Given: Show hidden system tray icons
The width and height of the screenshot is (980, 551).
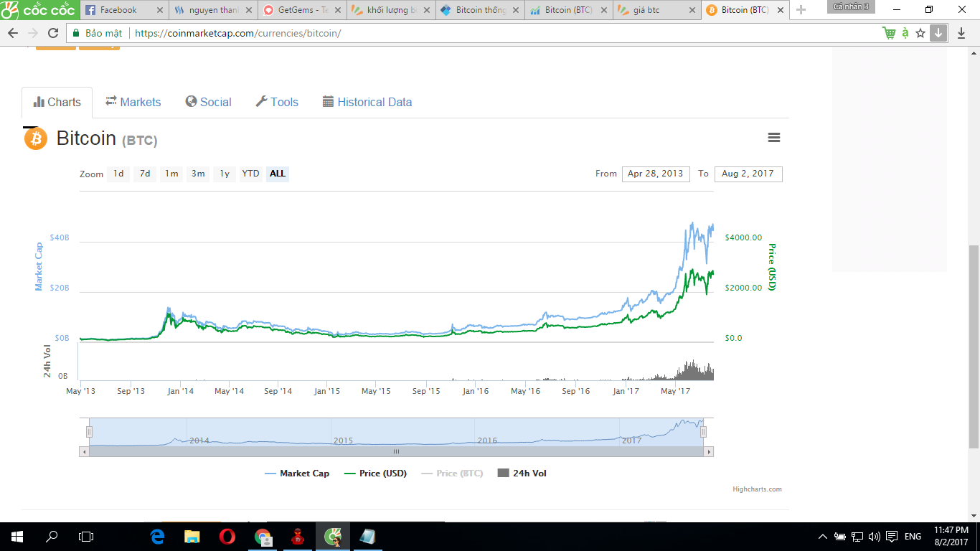Looking at the screenshot, I should [823, 537].
